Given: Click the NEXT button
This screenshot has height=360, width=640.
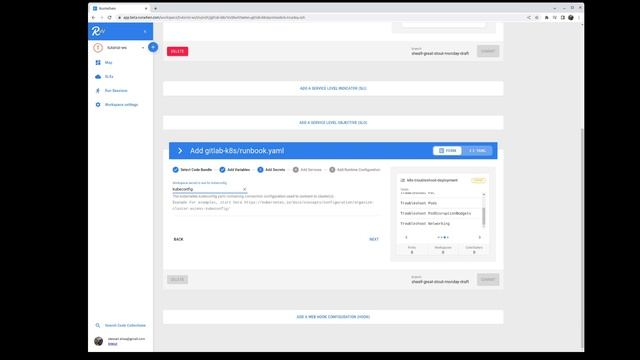Looking at the screenshot, I should (374, 239).
